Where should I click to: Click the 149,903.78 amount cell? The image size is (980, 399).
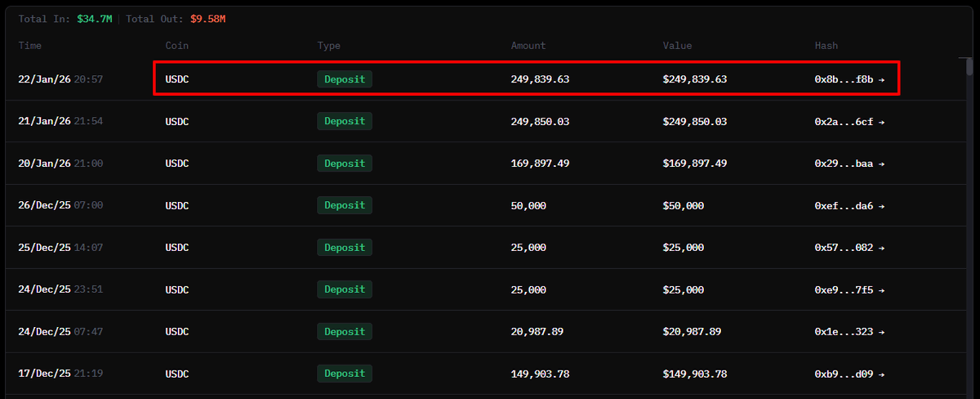coord(540,374)
